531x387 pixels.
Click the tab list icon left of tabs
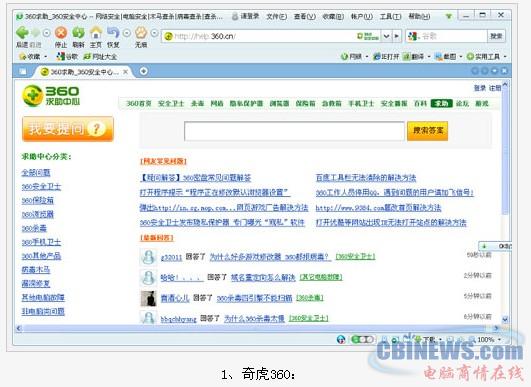click(23, 71)
